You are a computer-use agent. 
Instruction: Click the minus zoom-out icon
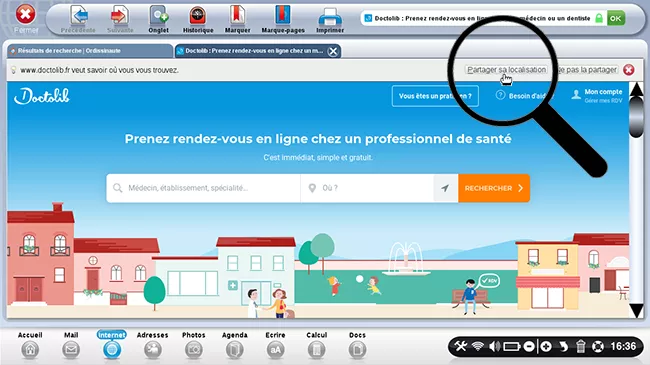tap(529, 346)
